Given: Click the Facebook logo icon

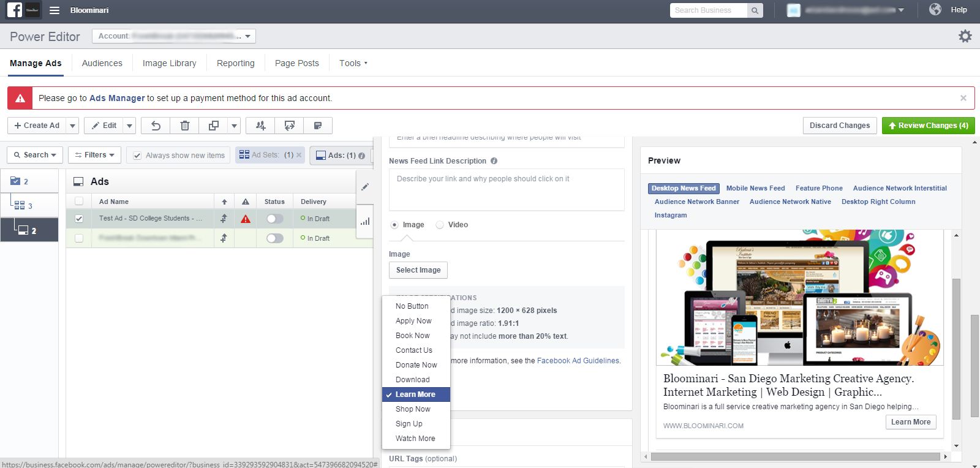Looking at the screenshot, I should pos(15,10).
